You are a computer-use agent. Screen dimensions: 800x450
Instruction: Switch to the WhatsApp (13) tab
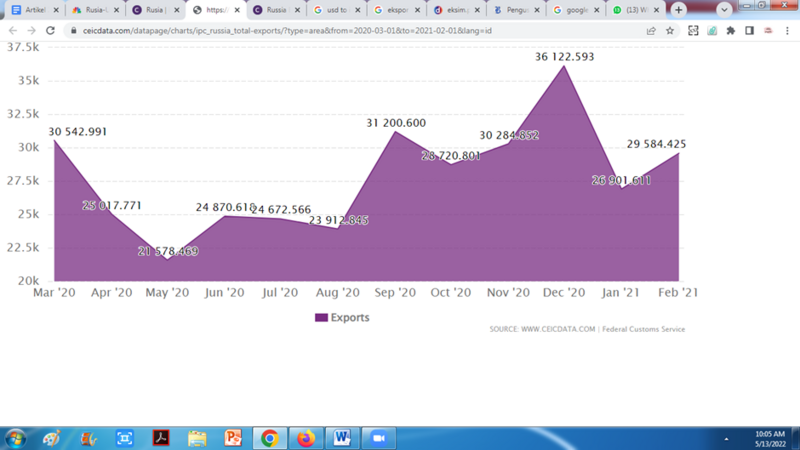[x=630, y=10]
